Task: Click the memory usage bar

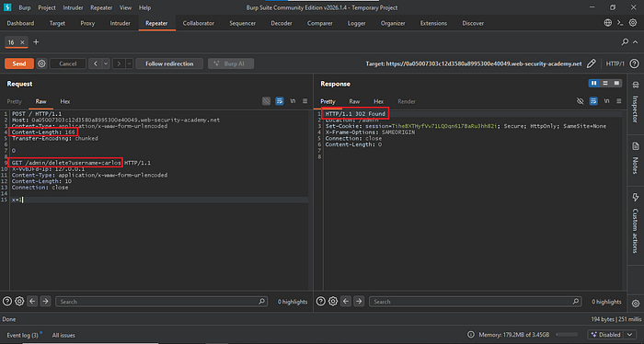Action: (x=567, y=335)
